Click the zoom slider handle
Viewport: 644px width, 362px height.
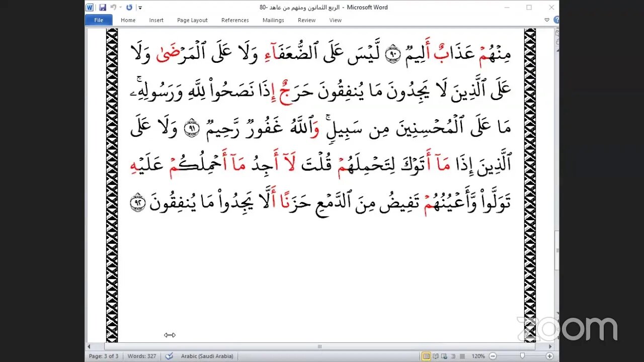pyautogui.click(x=522, y=356)
